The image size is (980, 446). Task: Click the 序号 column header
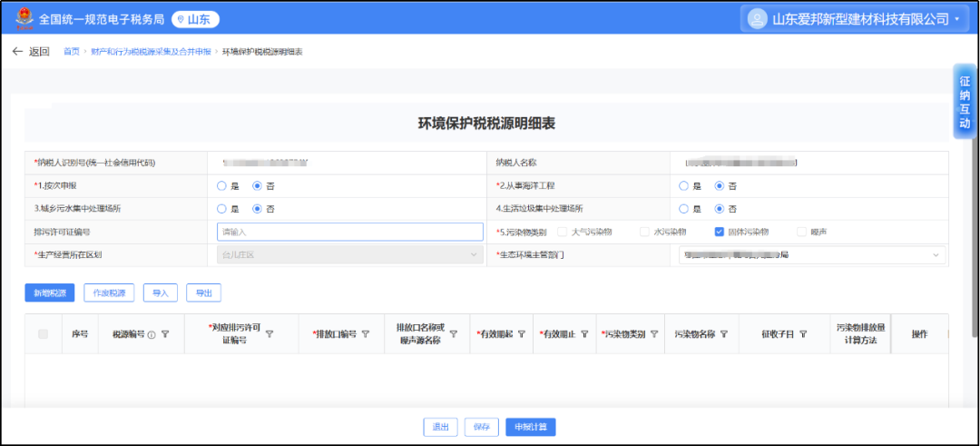pyautogui.click(x=80, y=334)
